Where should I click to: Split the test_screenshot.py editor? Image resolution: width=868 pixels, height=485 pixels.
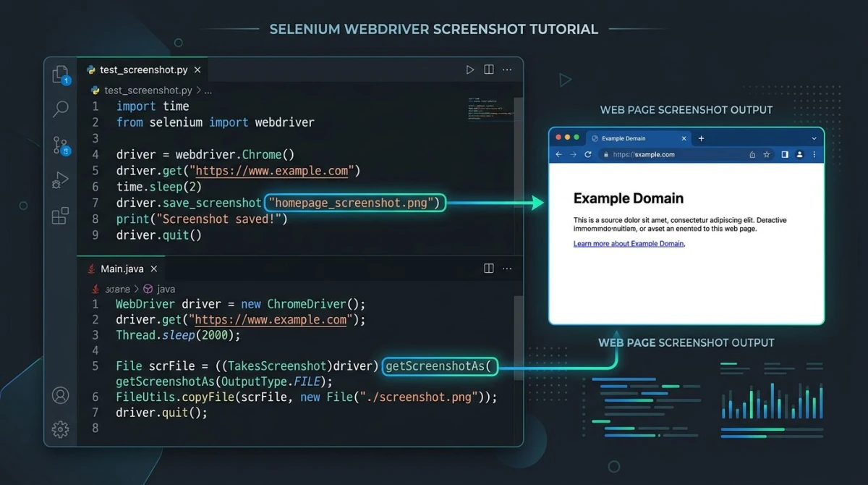489,69
